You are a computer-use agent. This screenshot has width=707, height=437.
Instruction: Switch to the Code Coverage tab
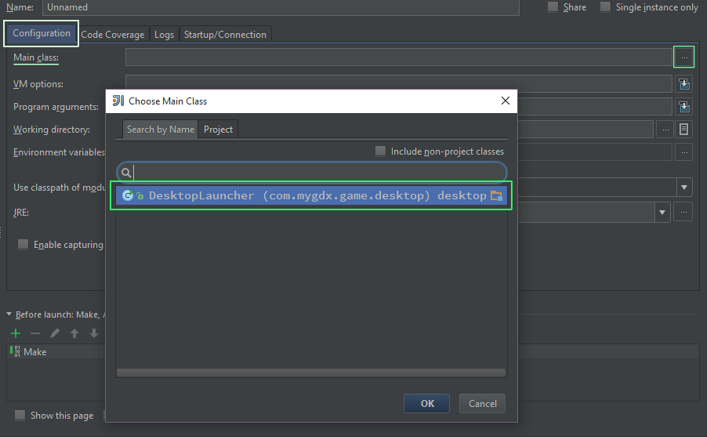[x=112, y=34]
